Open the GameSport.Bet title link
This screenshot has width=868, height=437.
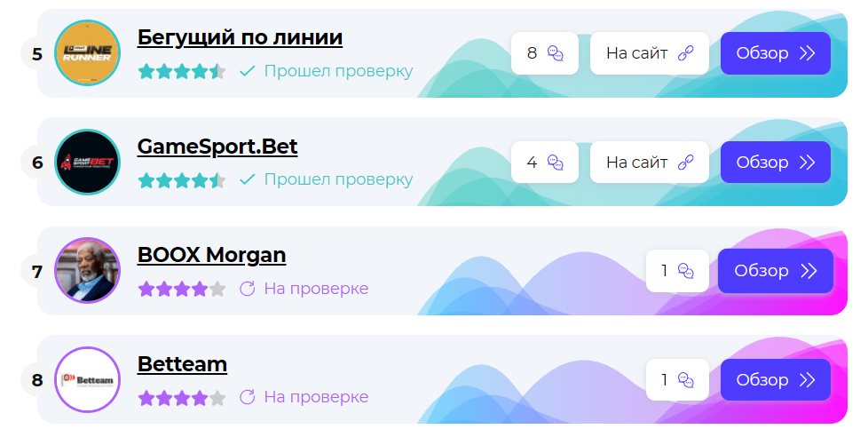[217, 147]
